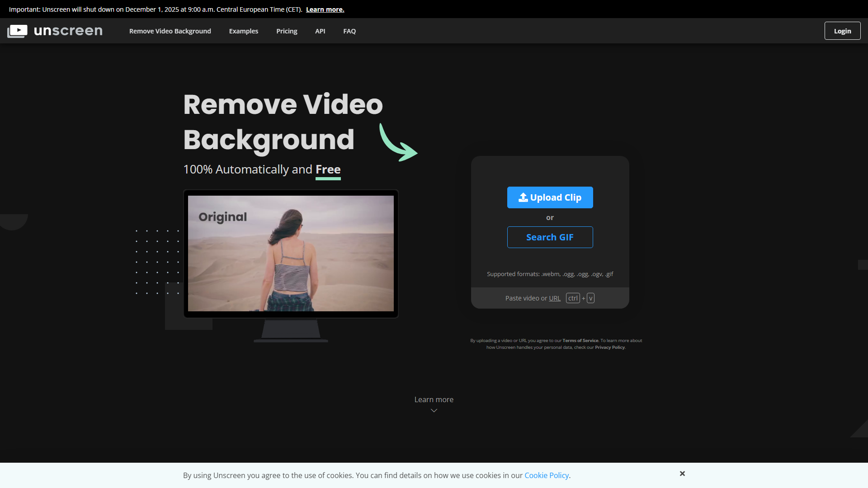This screenshot has height=488, width=868.
Task: Click the Unscreen logo icon
Action: [x=17, y=31]
